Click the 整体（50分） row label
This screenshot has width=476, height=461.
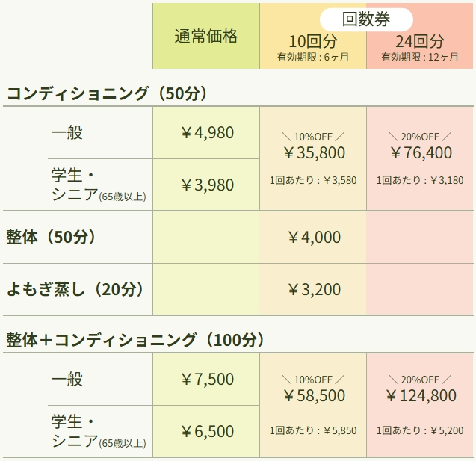click(x=52, y=237)
